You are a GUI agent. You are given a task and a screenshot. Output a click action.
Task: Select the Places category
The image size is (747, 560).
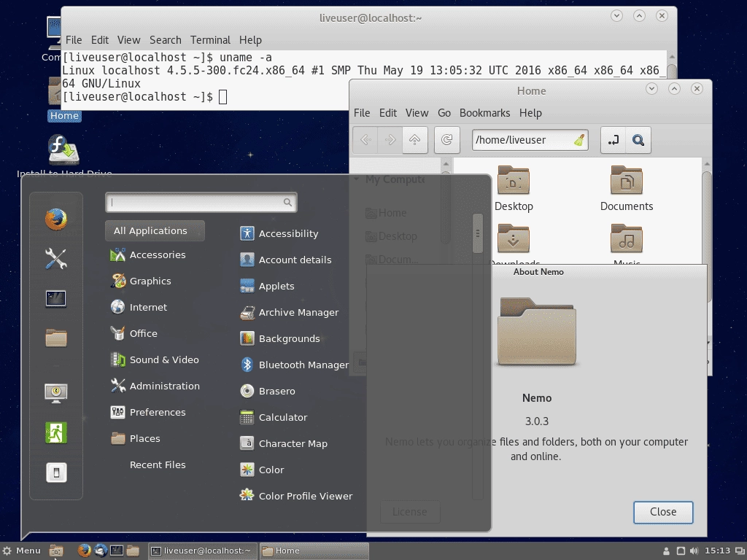[x=135, y=438]
